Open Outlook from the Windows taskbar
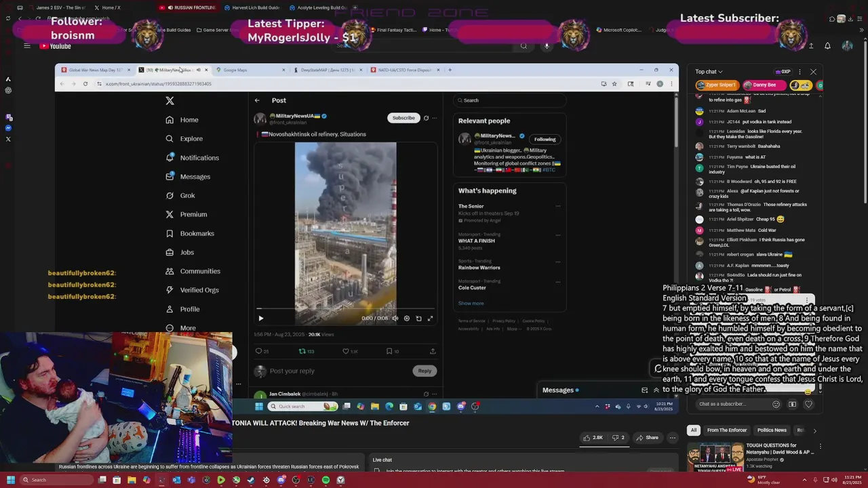 (176, 481)
